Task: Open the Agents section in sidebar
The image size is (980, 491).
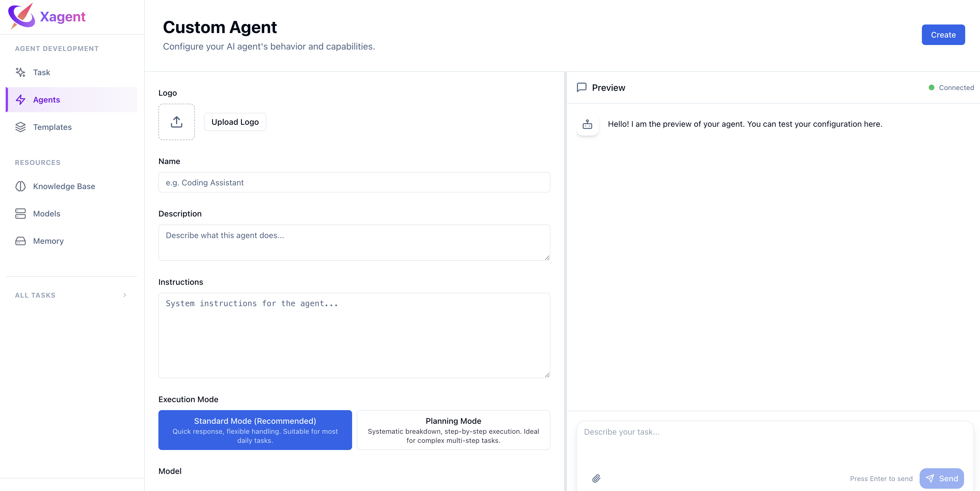Action: click(x=46, y=100)
